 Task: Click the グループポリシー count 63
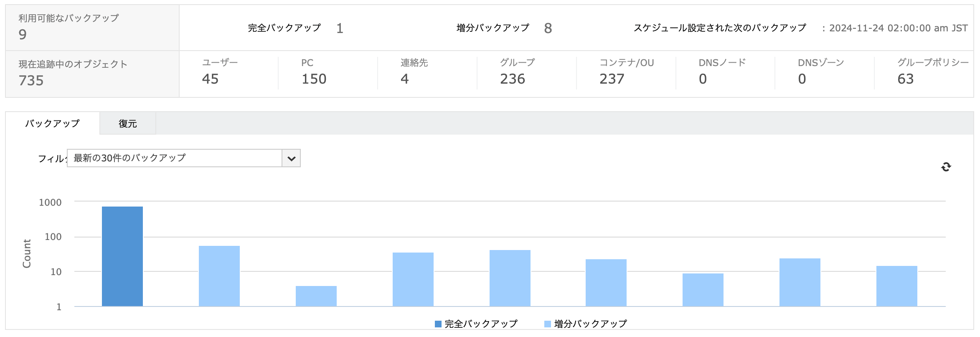point(905,79)
